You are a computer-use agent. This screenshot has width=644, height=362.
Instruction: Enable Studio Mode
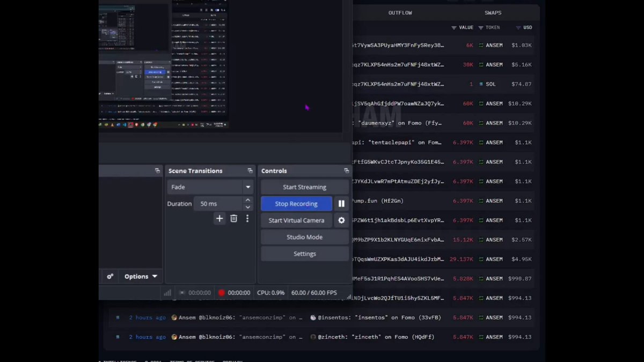pos(305,237)
